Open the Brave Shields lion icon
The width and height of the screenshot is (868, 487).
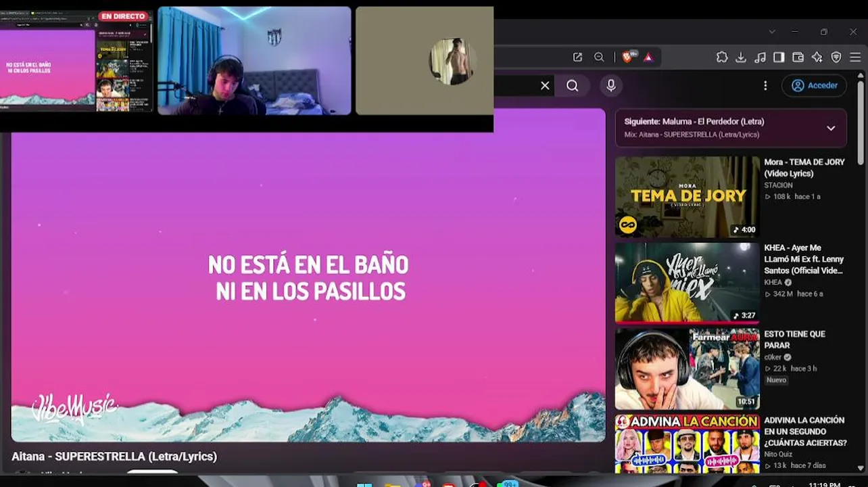[627, 57]
